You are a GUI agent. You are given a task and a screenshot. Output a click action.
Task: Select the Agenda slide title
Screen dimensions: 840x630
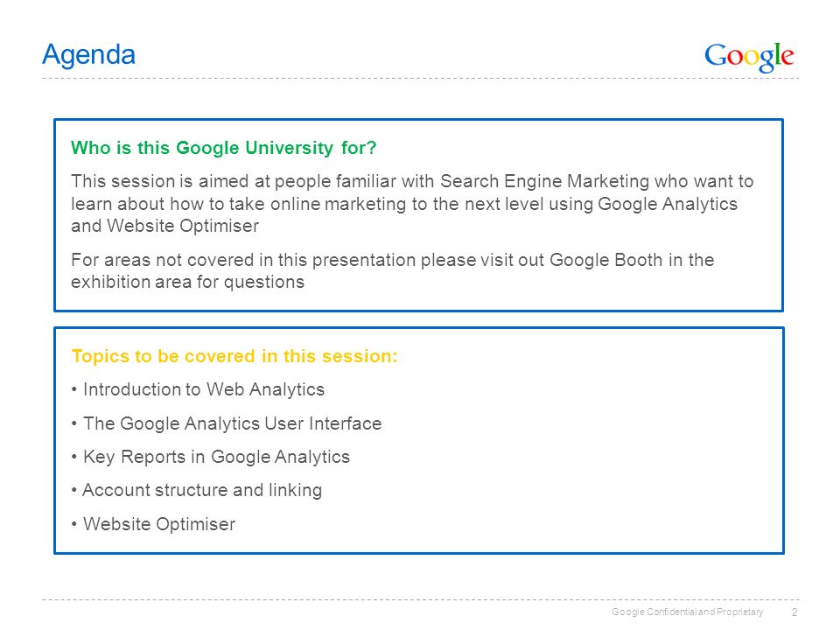[x=89, y=55]
